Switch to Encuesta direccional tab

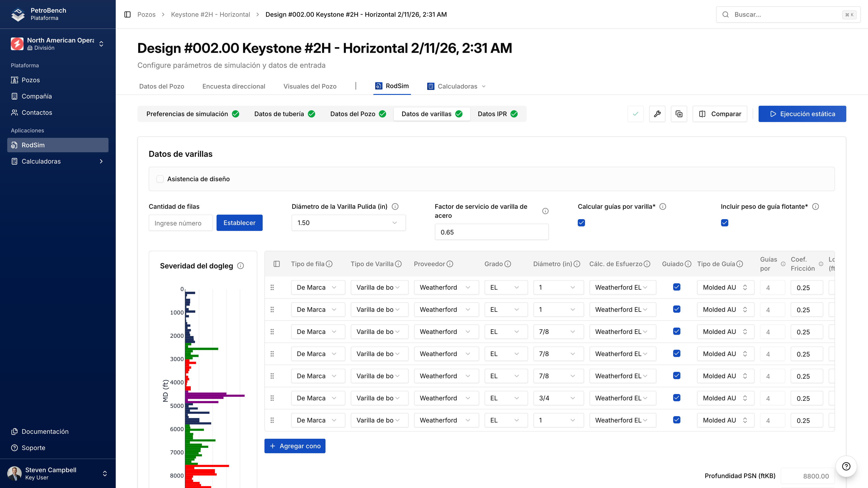point(234,86)
